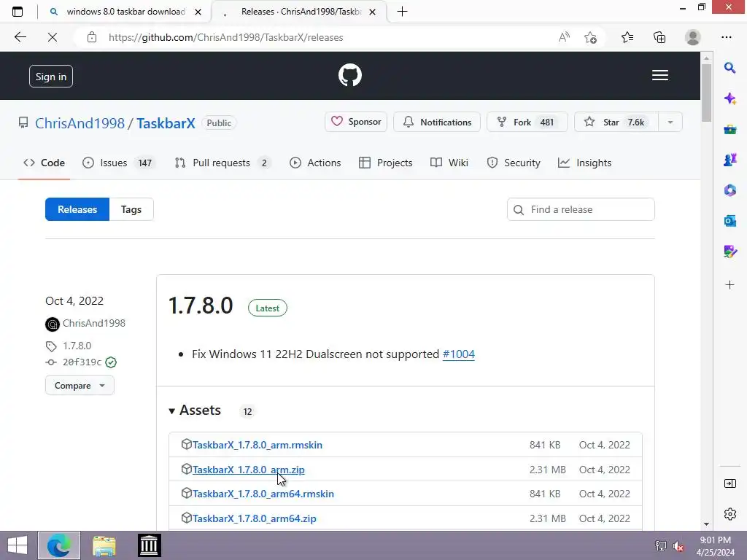Click the Notifications bell button
The height and width of the screenshot is (560, 747).
pyautogui.click(x=437, y=122)
